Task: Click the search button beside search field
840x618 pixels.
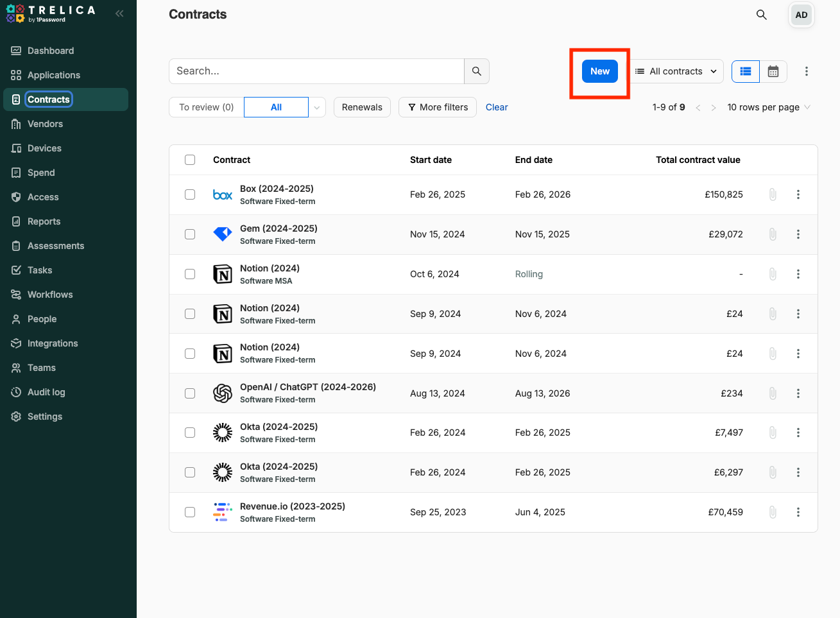Action: 476,71
